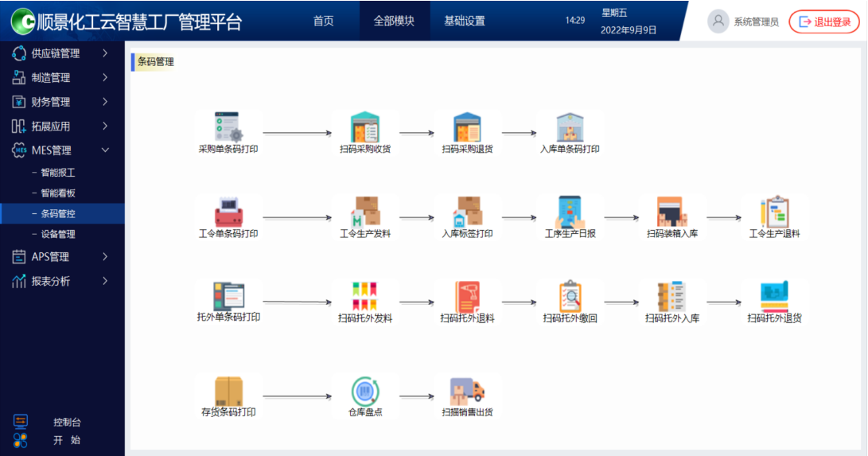Expand the 供应链管理 sidebar menu
The width and height of the screenshot is (868, 456).
coord(60,53)
